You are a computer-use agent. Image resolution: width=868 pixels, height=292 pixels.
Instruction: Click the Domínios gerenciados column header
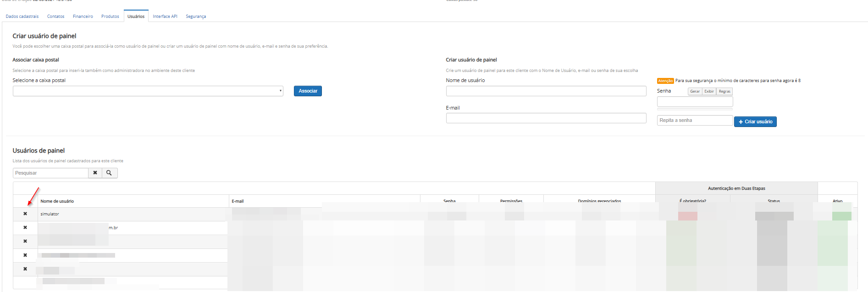point(599,201)
